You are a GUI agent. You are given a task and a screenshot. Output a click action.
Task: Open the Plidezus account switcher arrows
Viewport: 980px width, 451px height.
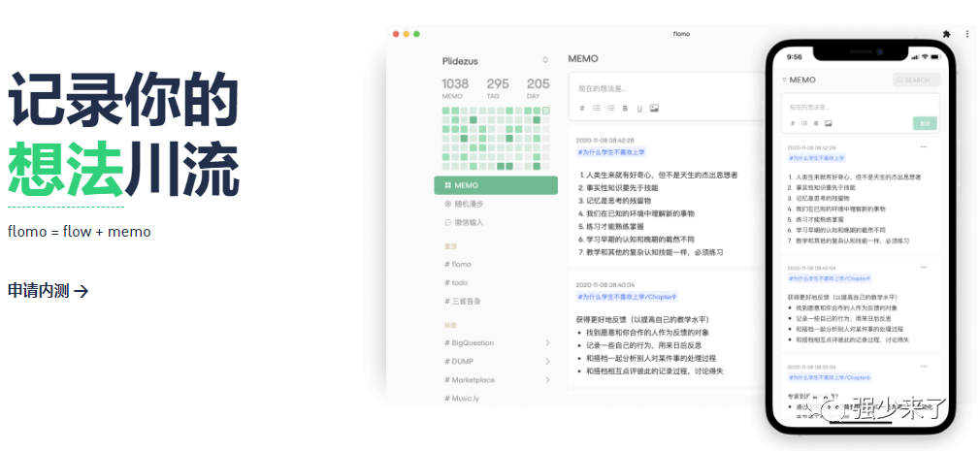click(x=545, y=60)
